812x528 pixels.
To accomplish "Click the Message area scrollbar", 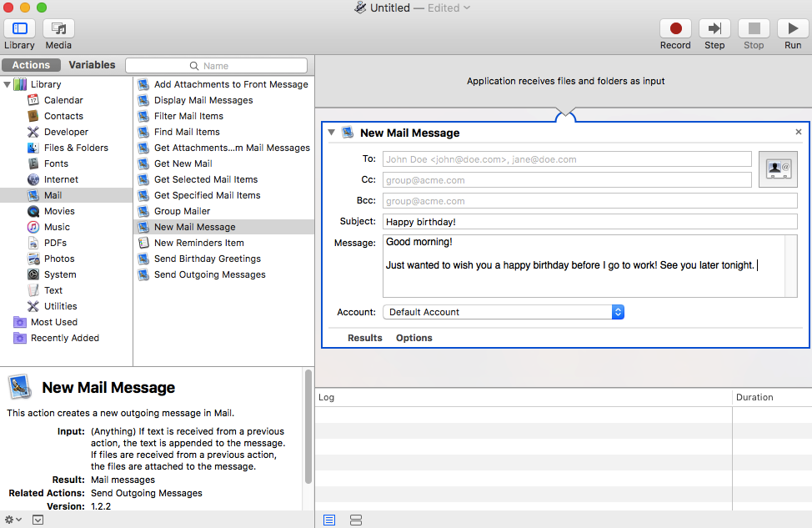I will (x=791, y=266).
